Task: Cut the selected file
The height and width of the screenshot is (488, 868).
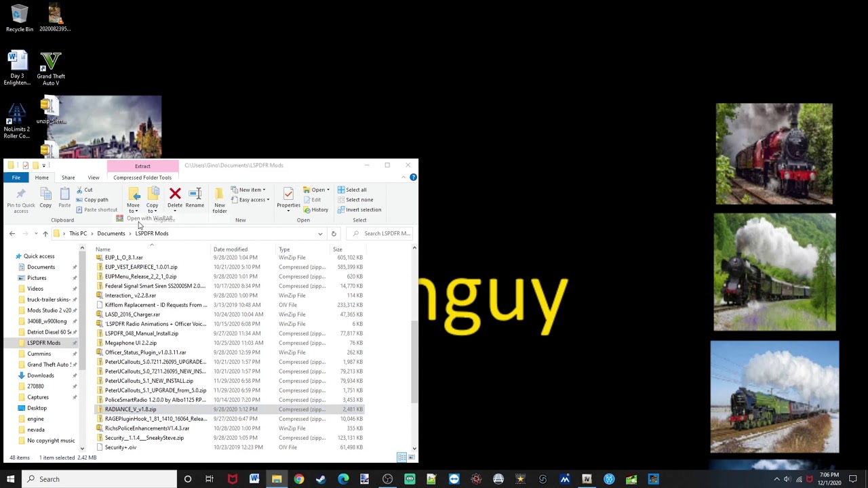Action: click(x=85, y=190)
